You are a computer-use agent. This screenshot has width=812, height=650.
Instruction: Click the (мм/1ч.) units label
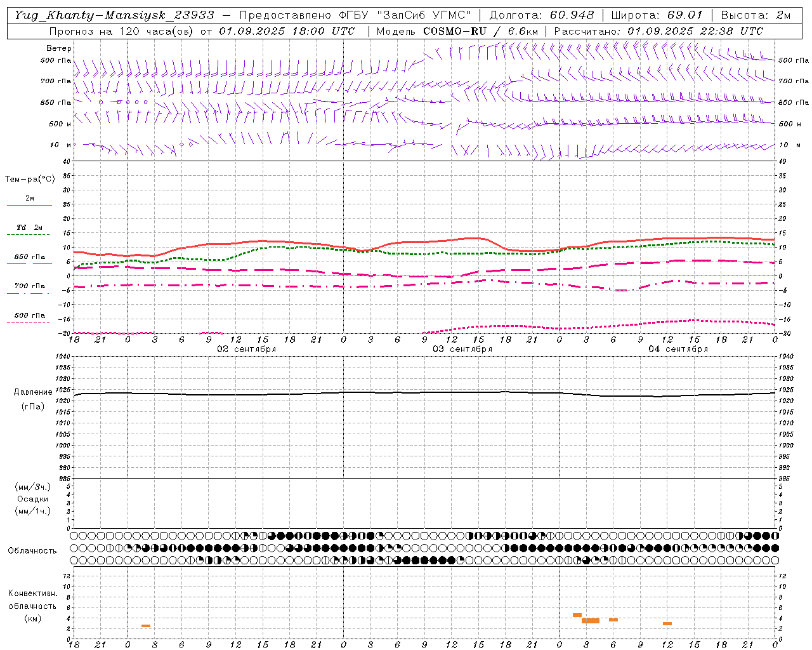33,511
